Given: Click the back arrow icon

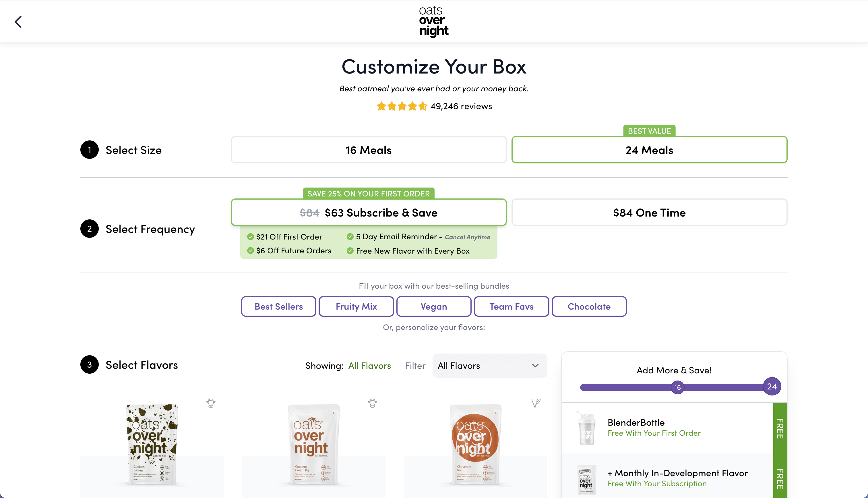Looking at the screenshot, I should pos(18,22).
